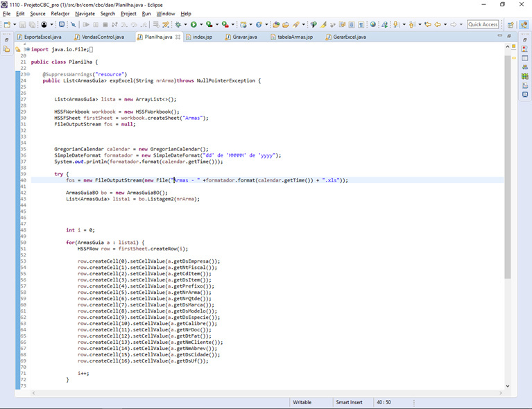Click the Open Web Browser globe icon
532x409 pixels.
point(373,24)
